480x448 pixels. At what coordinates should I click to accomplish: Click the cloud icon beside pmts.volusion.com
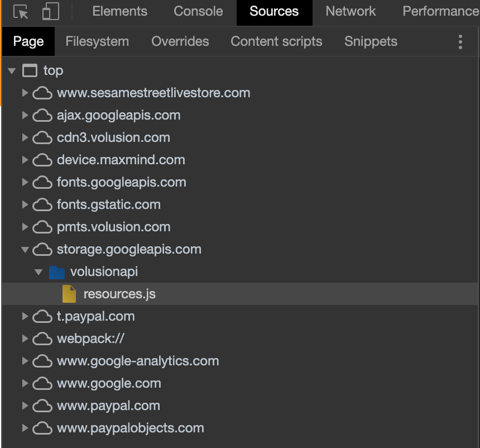pyautogui.click(x=42, y=227)
